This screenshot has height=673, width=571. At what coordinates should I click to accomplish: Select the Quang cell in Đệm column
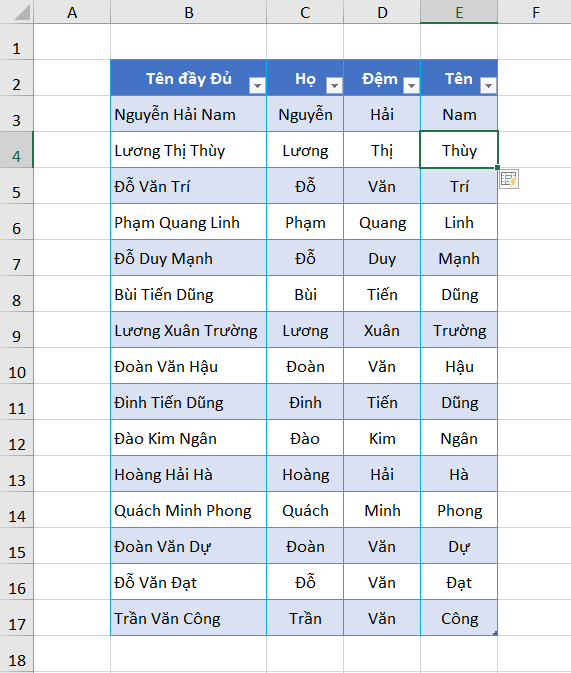pyautogui.click(x=382, y=222)
